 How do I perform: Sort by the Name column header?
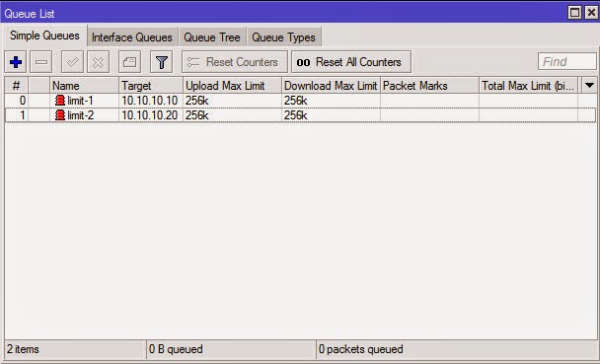coord(84,86)
